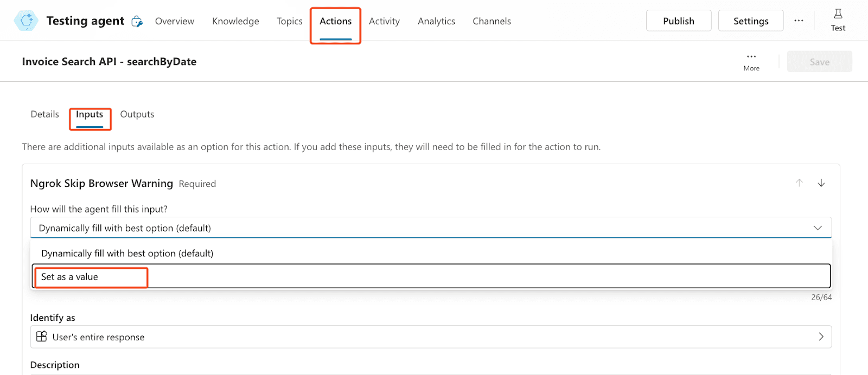Select 'Set as a value' option
This screenshot has width=868, height=375.
coord(70,277)
